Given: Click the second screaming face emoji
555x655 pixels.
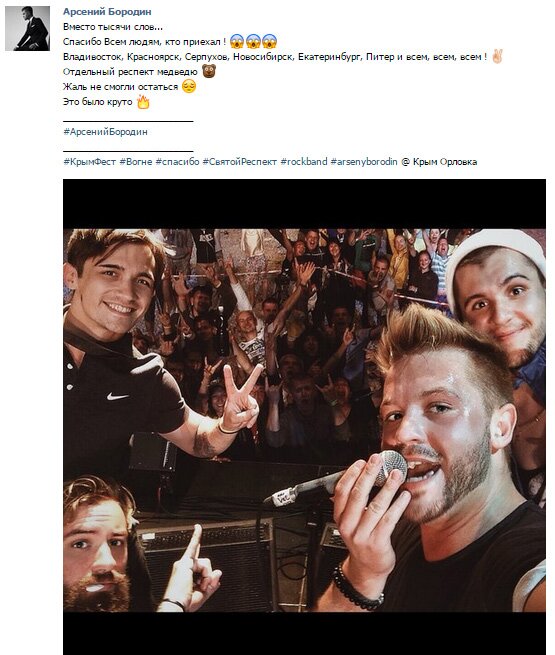Looking at the screenshot, I should (x=253, y=41).
